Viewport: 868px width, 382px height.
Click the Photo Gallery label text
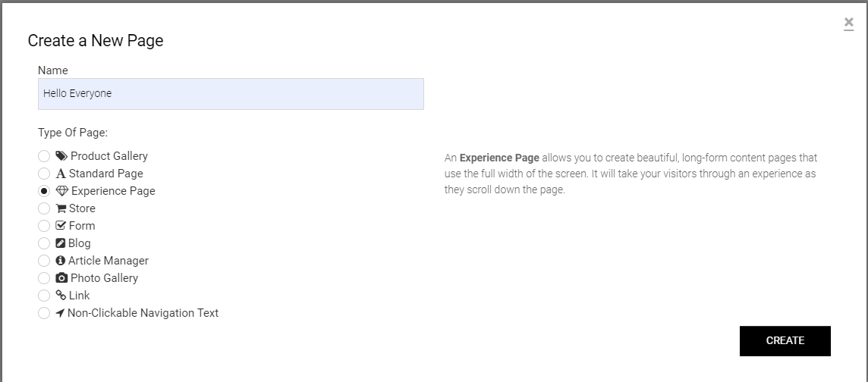(x=104, y=278)
